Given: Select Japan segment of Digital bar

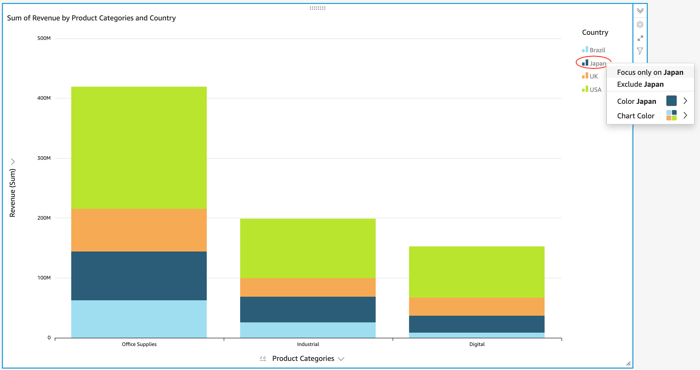Looking at the screenshot, I should [x=477, y=324].
